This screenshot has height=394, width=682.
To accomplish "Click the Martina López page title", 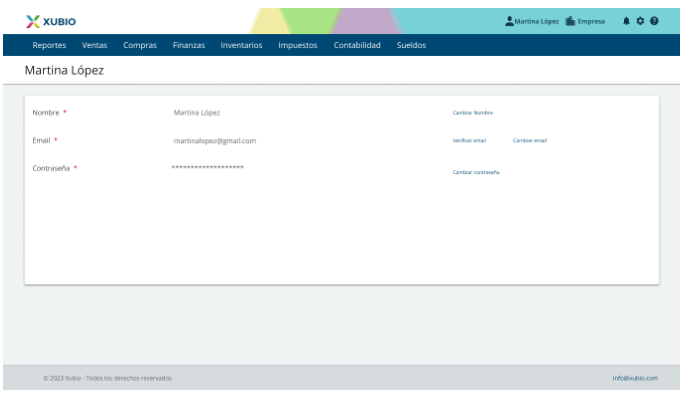I will click(x=64, y=70).
